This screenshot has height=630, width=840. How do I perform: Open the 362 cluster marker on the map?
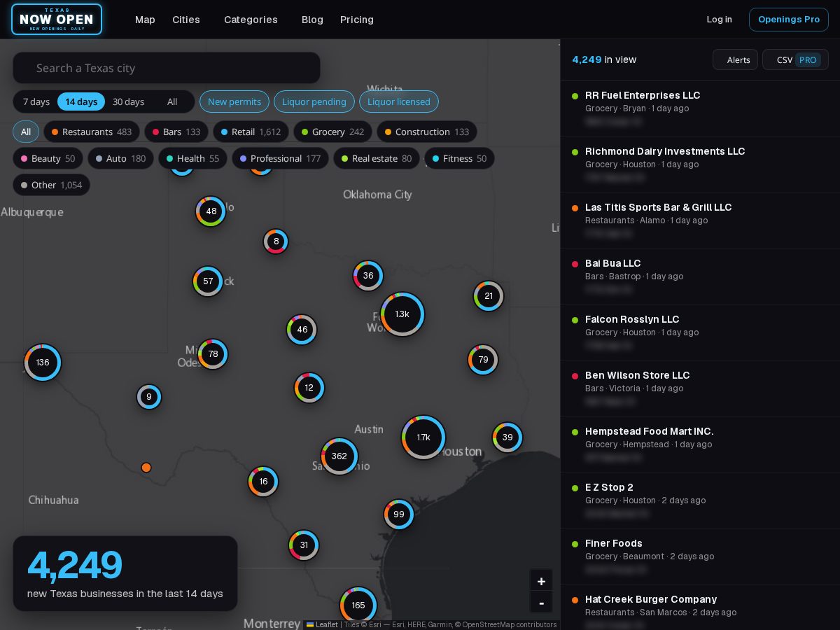click(339, 456)
